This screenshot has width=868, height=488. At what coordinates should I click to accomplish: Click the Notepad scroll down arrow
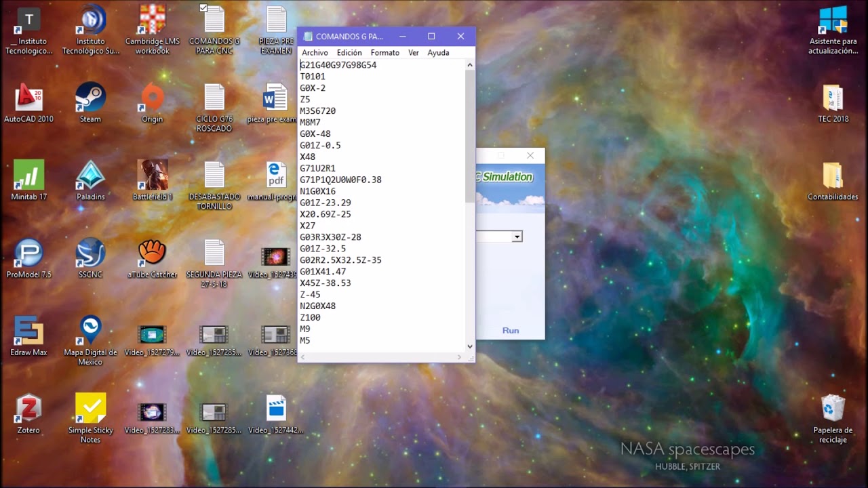point(470,346)
